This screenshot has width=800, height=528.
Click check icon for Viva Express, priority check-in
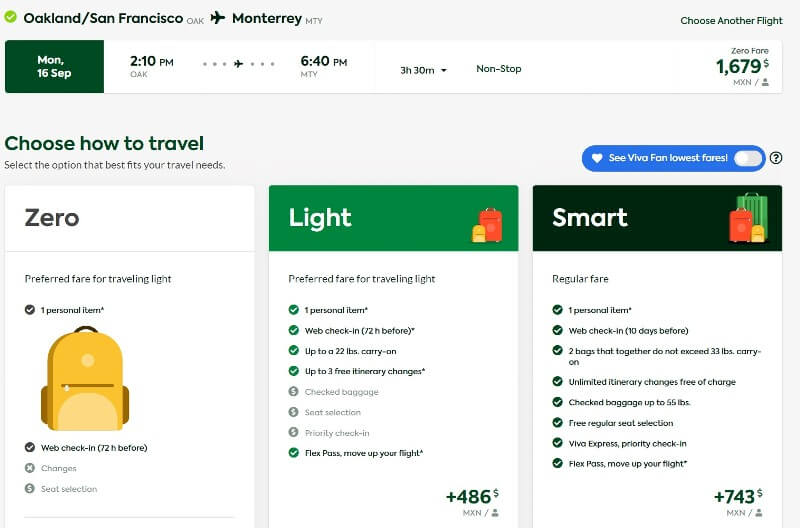(x=557, y=443)
